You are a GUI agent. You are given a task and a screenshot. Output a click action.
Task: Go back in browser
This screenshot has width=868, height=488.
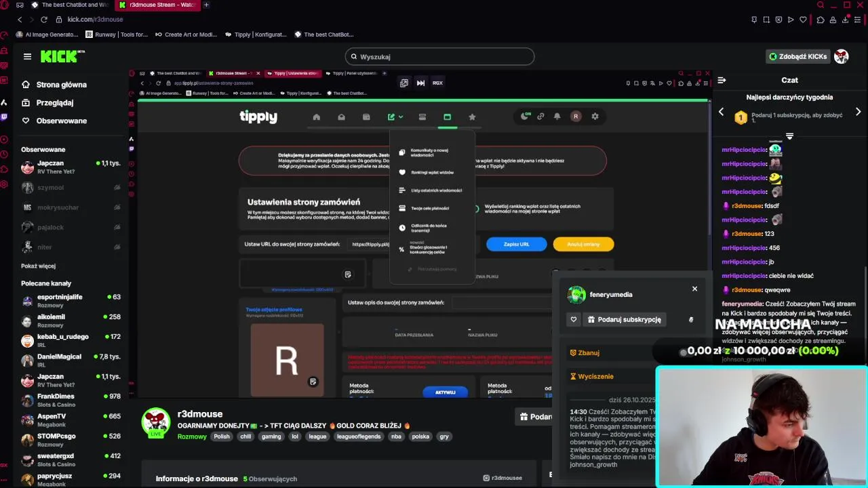[x=20, y=20]
